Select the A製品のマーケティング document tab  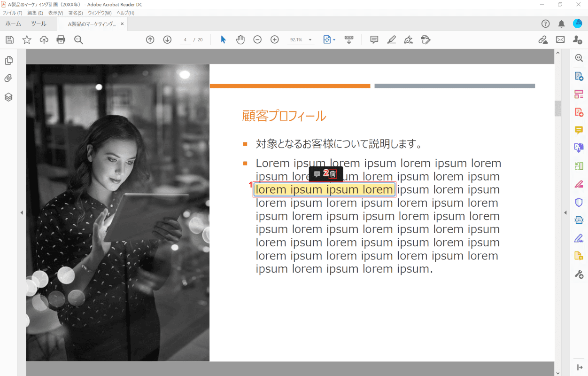coord(92,24)
